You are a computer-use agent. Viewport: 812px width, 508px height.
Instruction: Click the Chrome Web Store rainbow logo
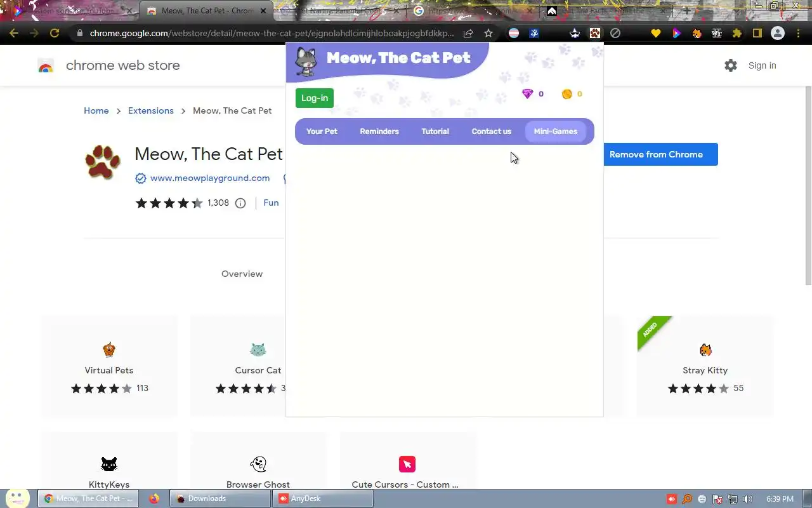(46, 65)
